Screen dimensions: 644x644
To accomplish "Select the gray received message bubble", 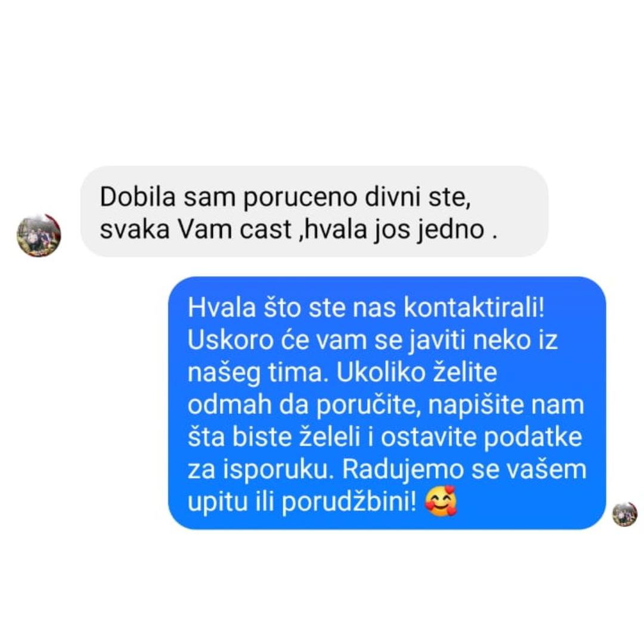I will (314, 212).
